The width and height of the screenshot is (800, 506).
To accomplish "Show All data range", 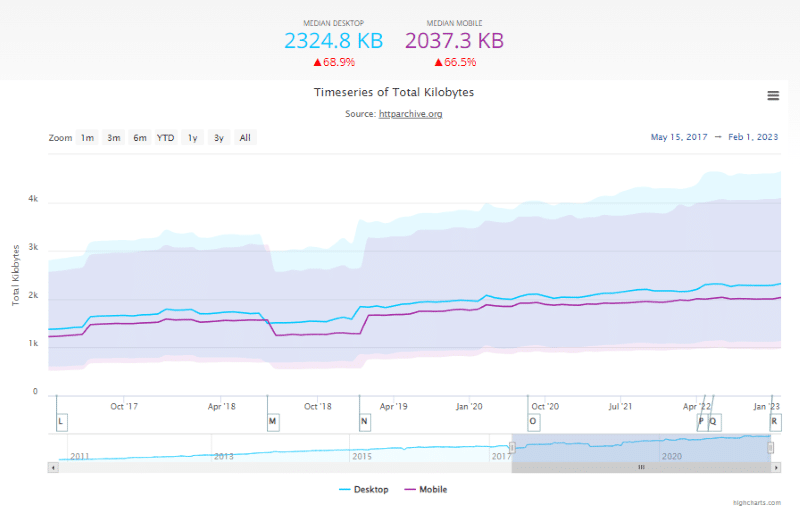I will (x=244, y=138).
